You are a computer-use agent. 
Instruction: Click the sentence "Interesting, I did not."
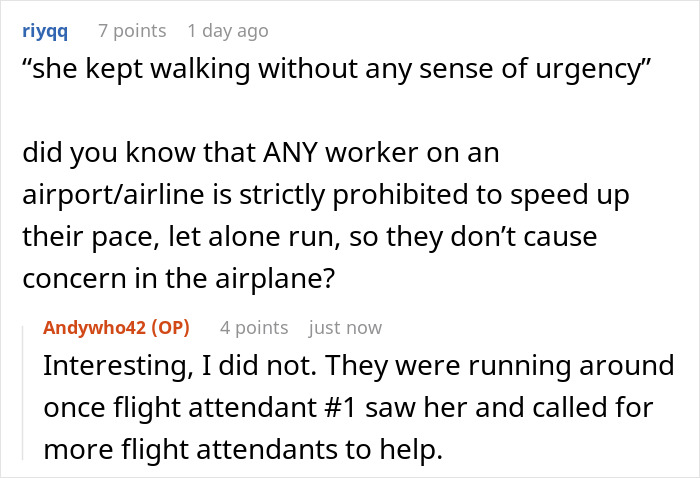pos(178,366)
